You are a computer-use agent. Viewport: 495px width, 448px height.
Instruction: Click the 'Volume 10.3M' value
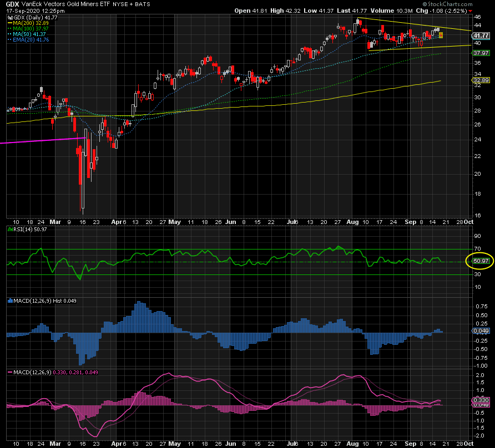391,11
